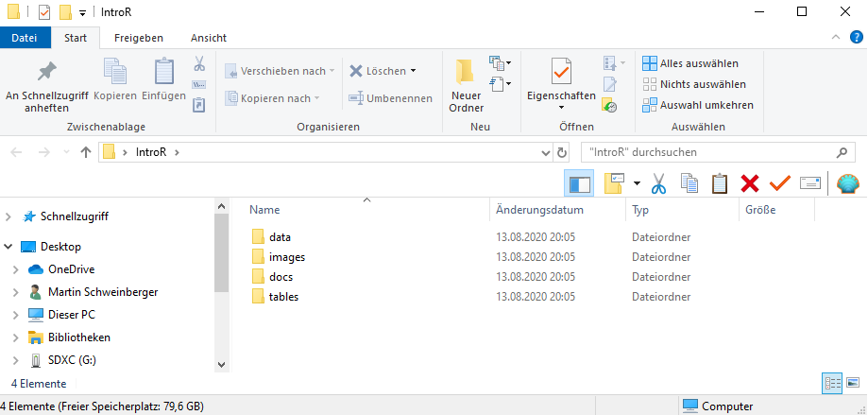The image size is (868, 415).
Task: Click the clipboard paste icon below search box
Action: click(720, 183)
